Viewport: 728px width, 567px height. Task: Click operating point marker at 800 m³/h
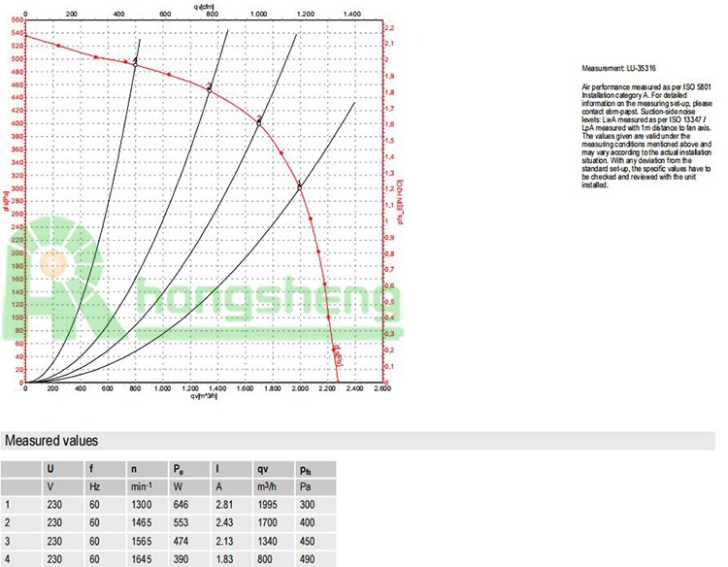click(x=135, y=62)
